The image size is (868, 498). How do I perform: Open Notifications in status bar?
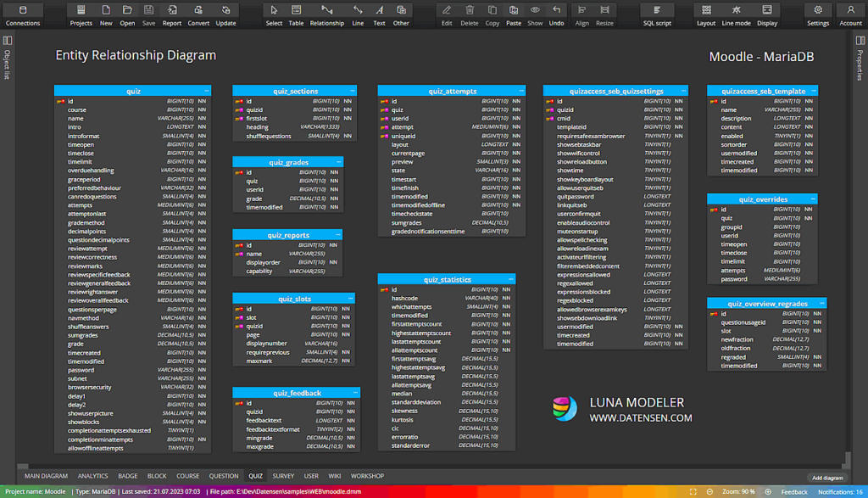coord(840,492)
